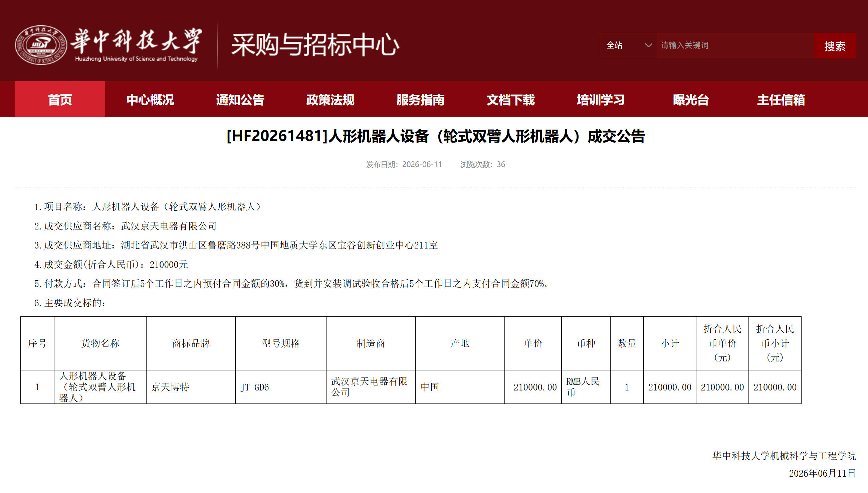Click the supplier address line

pos(236,245)
